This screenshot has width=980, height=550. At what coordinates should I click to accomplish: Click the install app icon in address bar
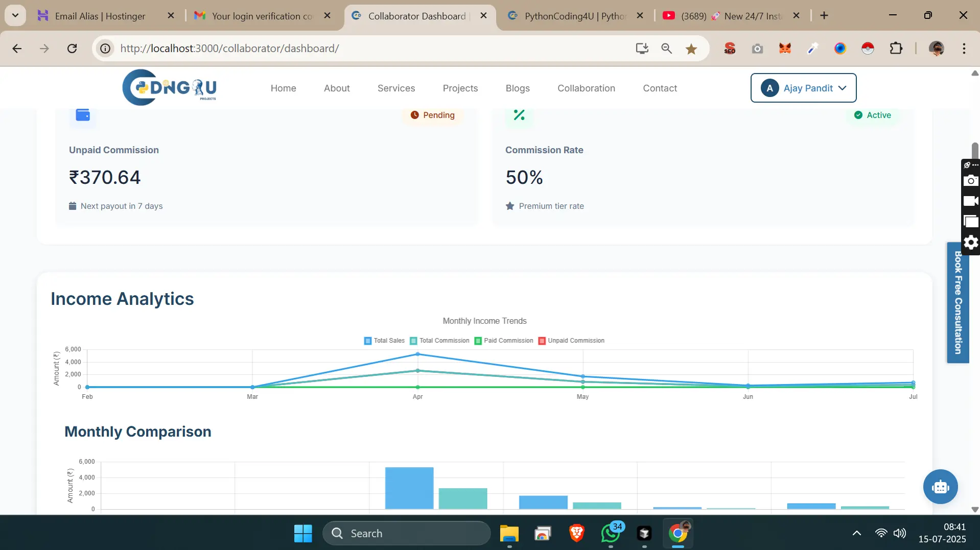click(x=642, y=49)
